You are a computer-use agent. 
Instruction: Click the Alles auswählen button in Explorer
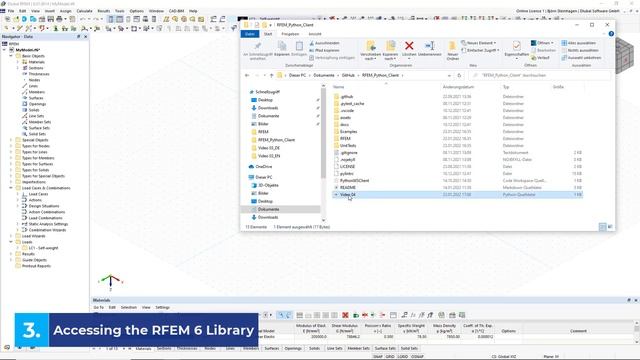578,43
